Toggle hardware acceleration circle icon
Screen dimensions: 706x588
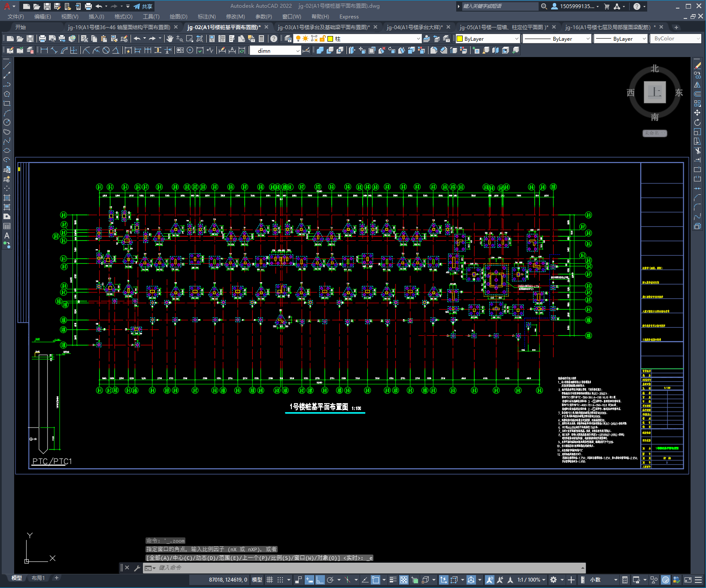coord(666,580)
